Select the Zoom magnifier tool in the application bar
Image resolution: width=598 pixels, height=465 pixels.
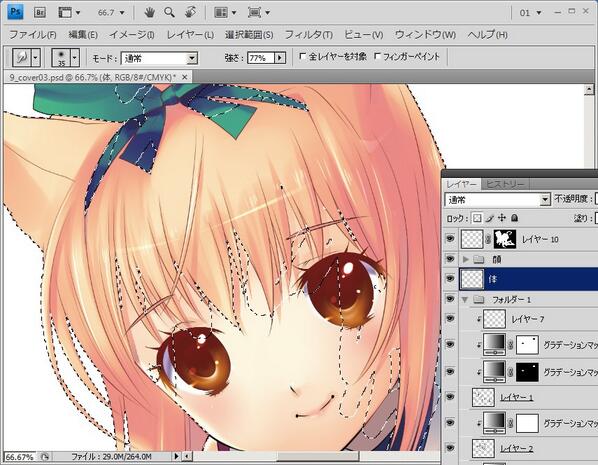[x=169, y=13]
